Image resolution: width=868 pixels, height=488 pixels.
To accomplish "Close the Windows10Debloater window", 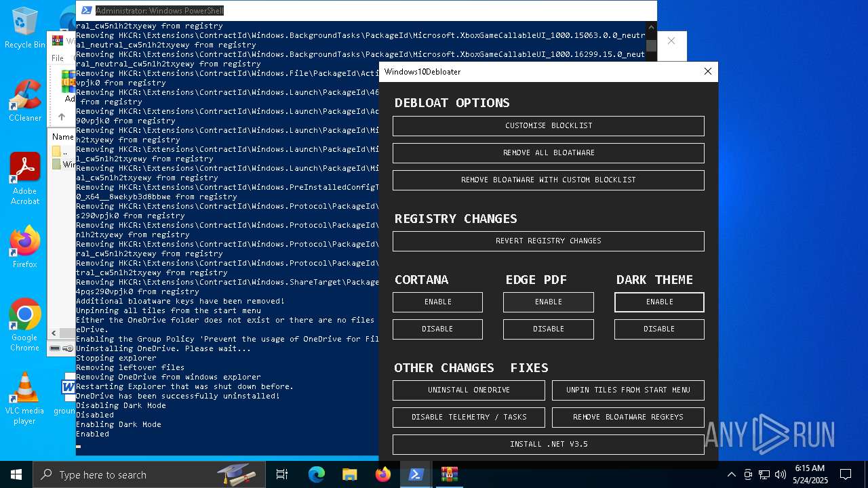I will 707,71.
